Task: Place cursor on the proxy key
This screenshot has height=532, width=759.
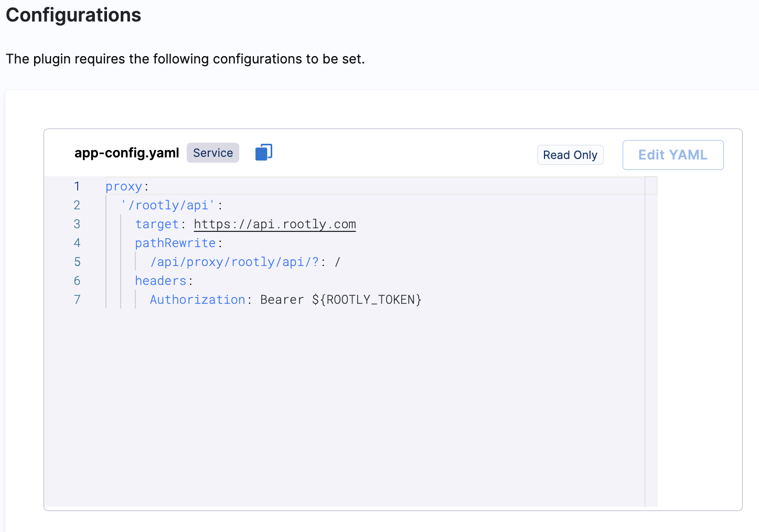Action: (x=124, y=187)
